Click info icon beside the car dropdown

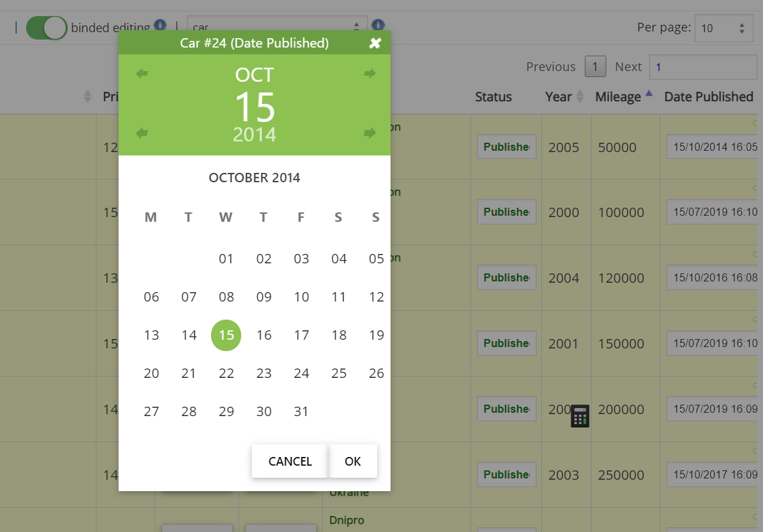click(x=378, y=26)
